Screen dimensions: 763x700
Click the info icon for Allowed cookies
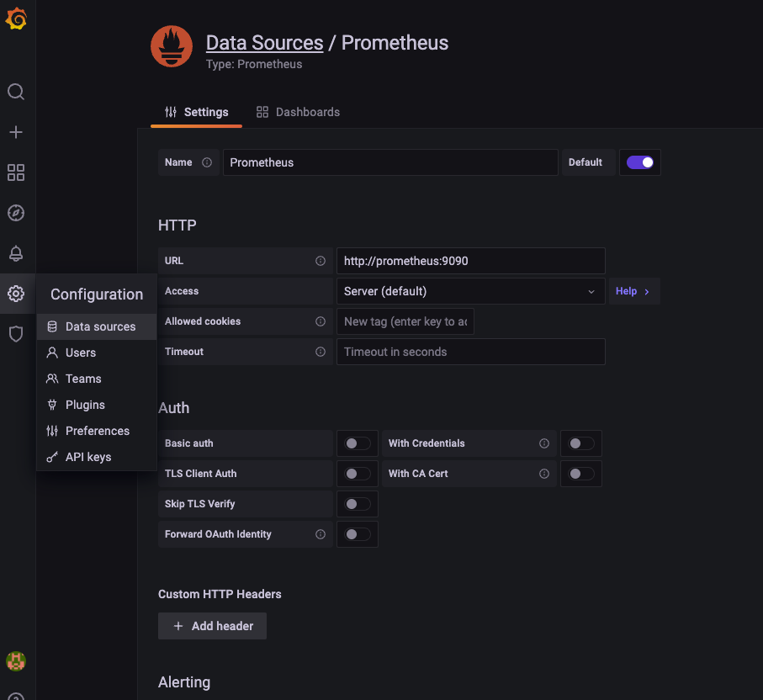point(321,321)
